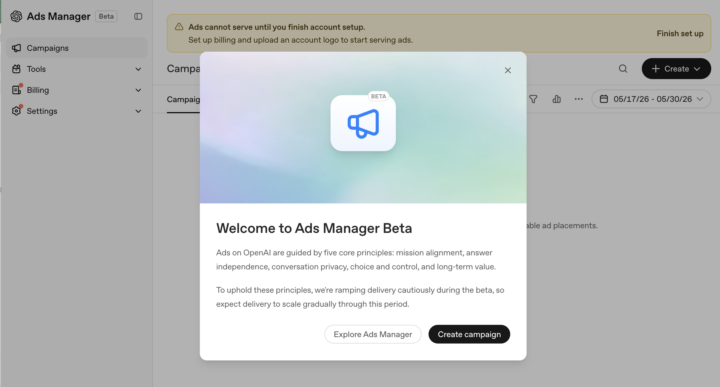Expand the Settings chevron
The height and width of the screenshot is (387, 720).
tap(138, 111)
